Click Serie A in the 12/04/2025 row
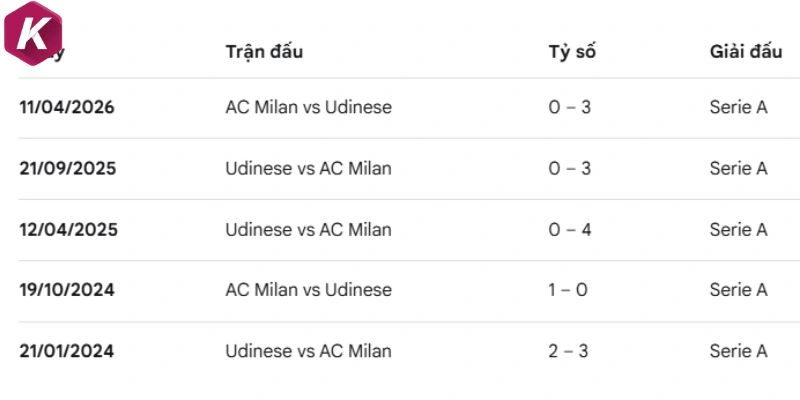Screen dimensions: 800x400 738,230
